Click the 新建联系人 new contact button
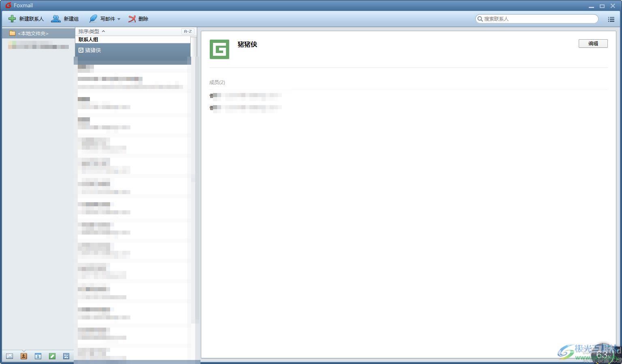Viewport: 622px width, 364px height. pyautogui.click(x=26, y=19)
